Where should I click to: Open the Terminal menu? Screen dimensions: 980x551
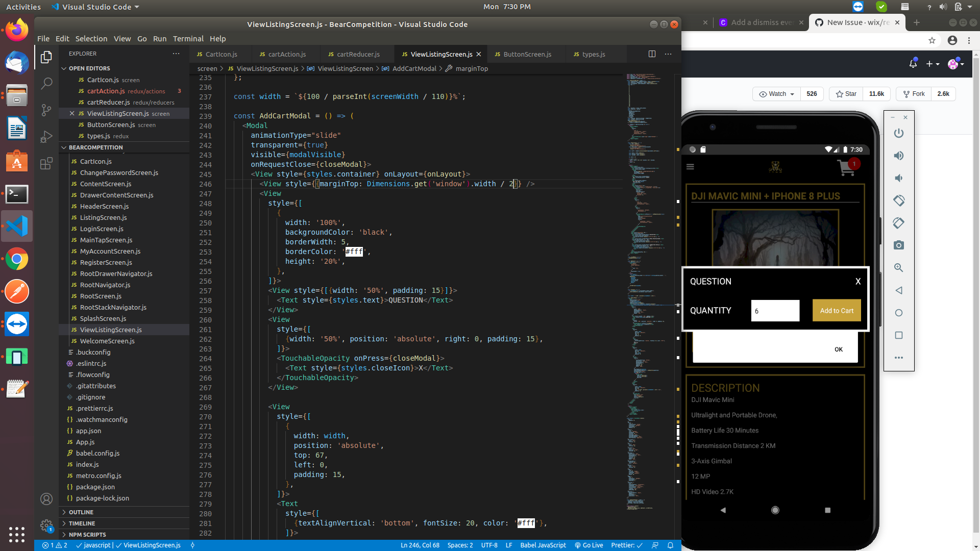click(188, 38)
